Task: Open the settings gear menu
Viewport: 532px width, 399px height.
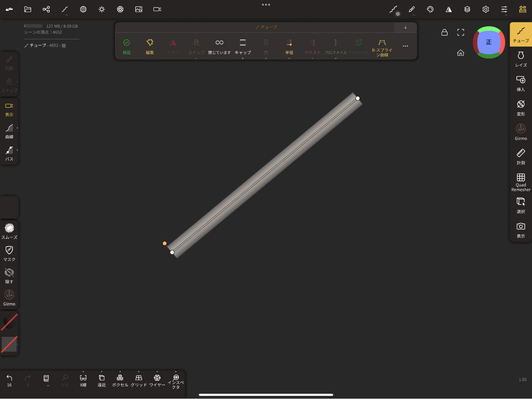Action: pyautogui.click(x=486, y=9)
